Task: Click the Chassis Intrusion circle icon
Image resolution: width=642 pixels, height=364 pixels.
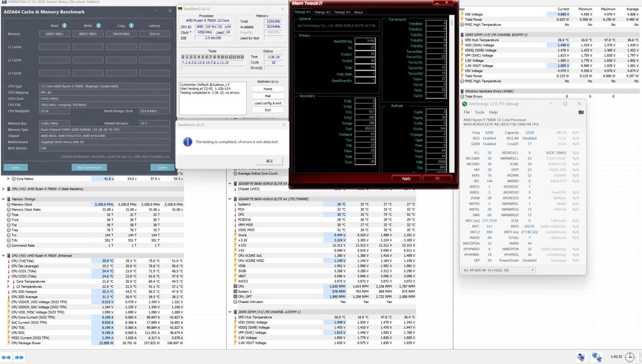Action: pos(235,302)
